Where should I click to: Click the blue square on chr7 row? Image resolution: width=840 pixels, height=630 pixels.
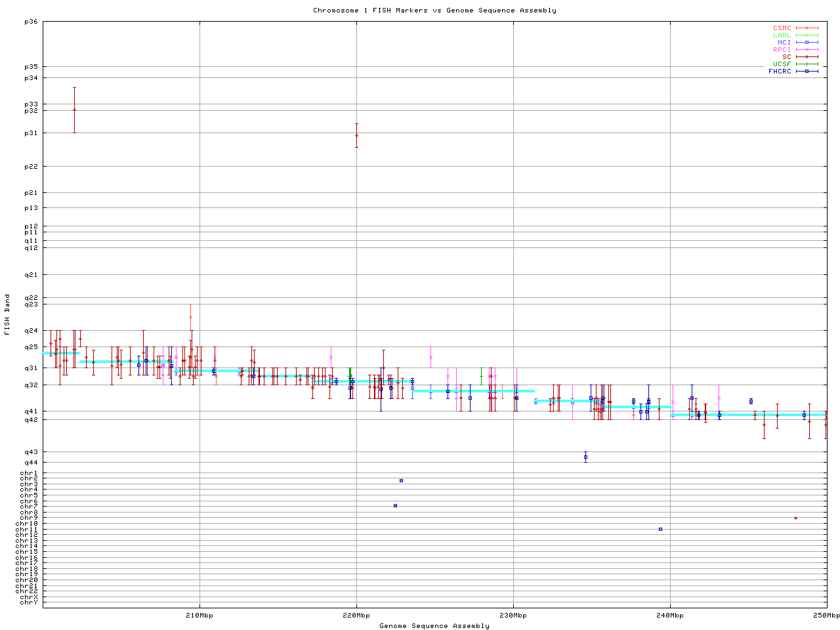395,505
